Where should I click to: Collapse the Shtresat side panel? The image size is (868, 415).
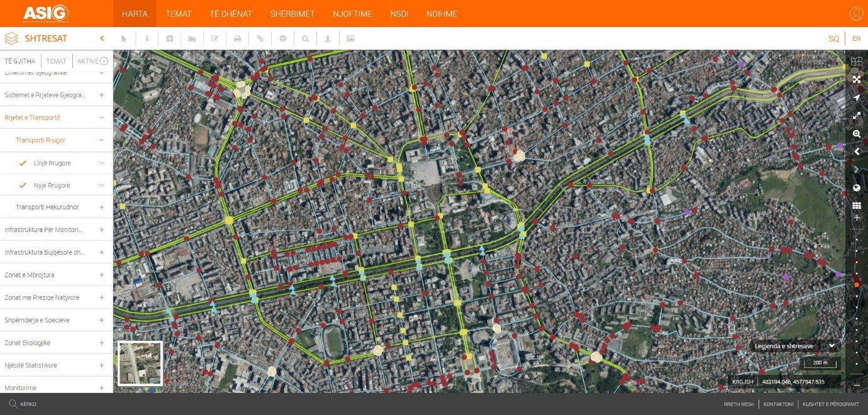point(102,38)
